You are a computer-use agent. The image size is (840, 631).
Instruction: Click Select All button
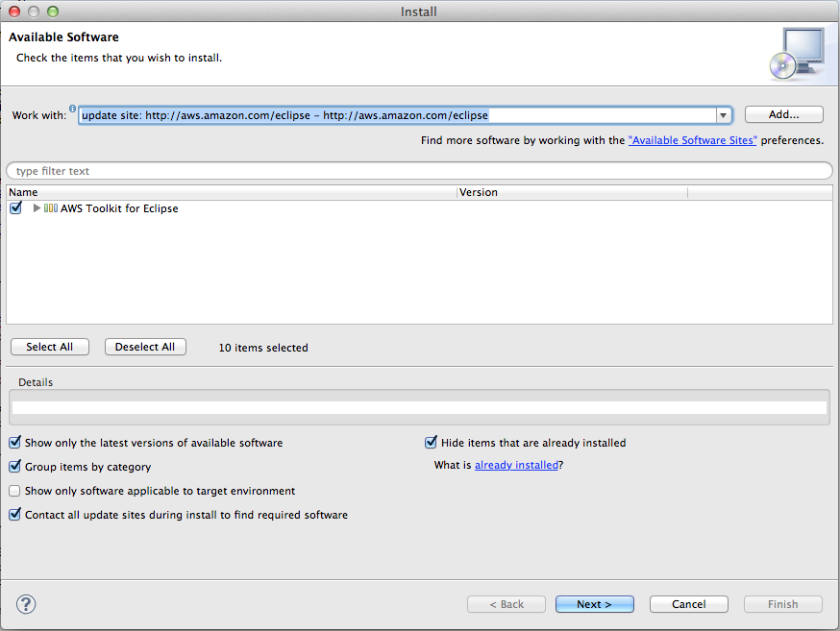tap(50, 347)
